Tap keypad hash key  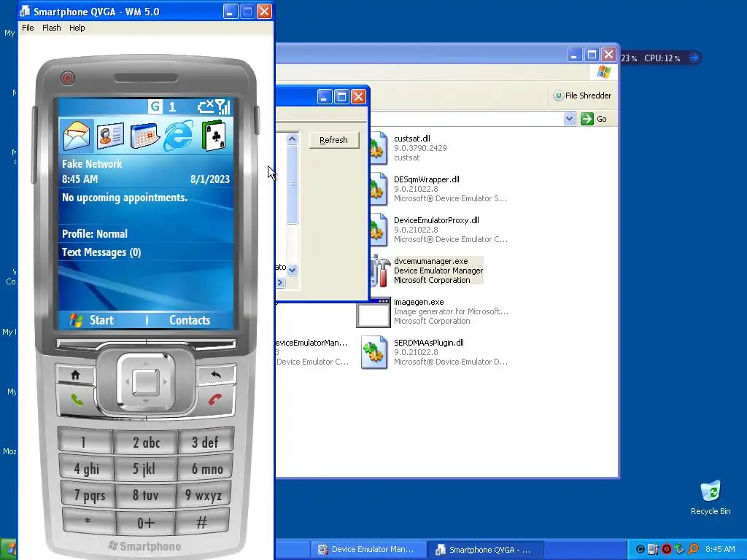pos(202,522)
